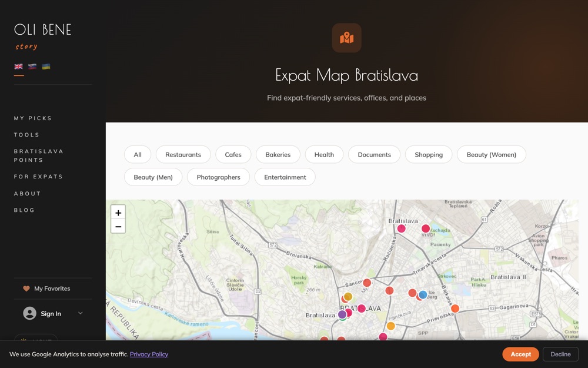The width and height of the screenshot is (588, 368).
Task: Switch site language via the Ukrainian flag
Action: 46,67
